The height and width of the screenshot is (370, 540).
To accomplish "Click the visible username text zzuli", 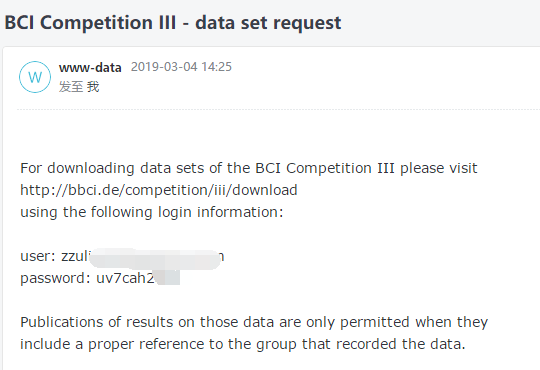I will 75,256.
